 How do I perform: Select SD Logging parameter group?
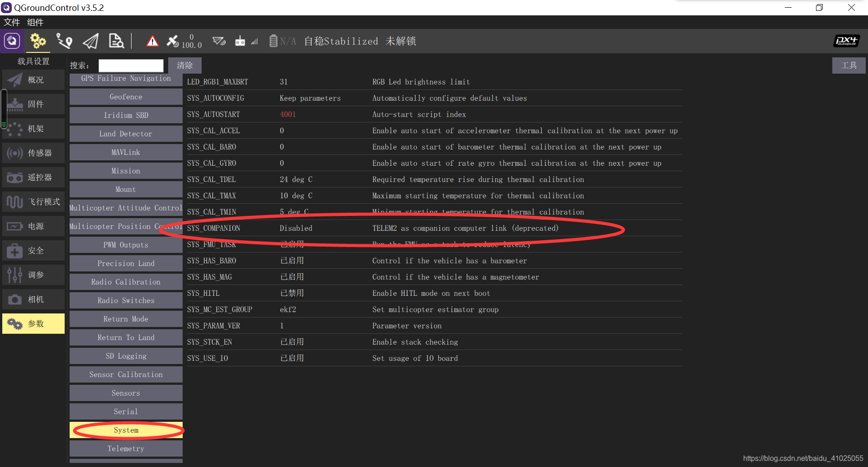click(126, 356)
